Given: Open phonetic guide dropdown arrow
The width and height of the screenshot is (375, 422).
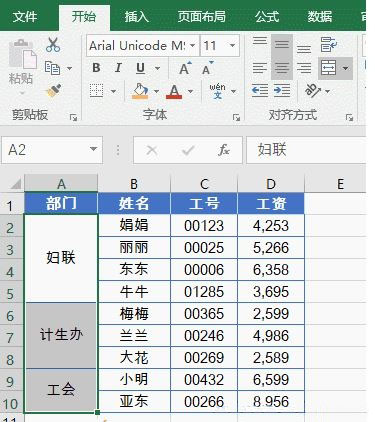Looking at the screenshot, I should click(x=234, y=91).
